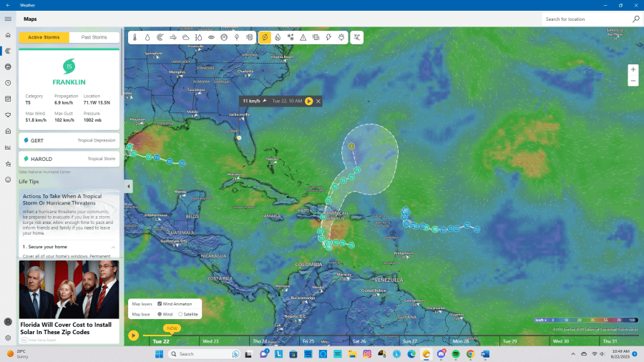
Task: Switch to the cloud cover layer
Action: click(186, 37)
